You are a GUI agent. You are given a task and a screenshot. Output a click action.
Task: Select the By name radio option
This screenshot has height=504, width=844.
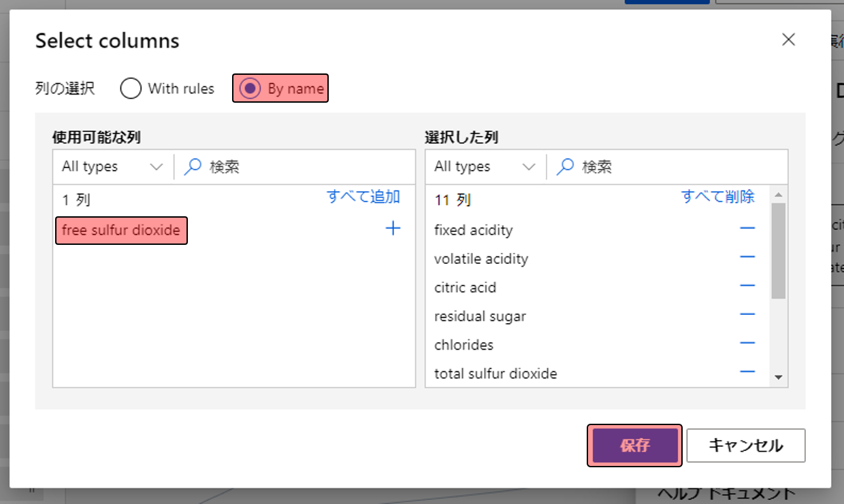[250, 88]
